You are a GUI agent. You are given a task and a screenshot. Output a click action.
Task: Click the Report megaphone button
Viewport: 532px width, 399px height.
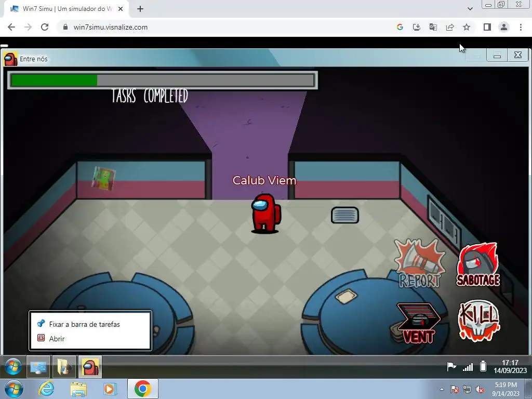[420, 263]
